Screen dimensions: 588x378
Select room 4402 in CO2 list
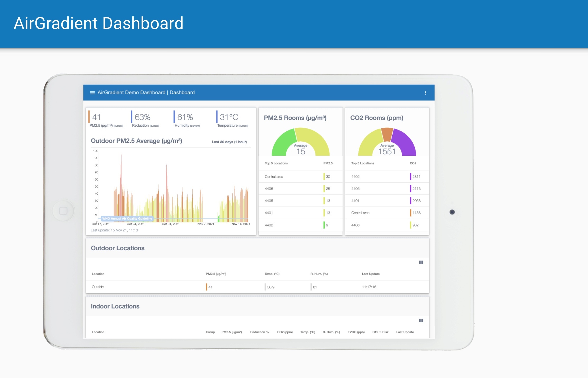point(355,177)
